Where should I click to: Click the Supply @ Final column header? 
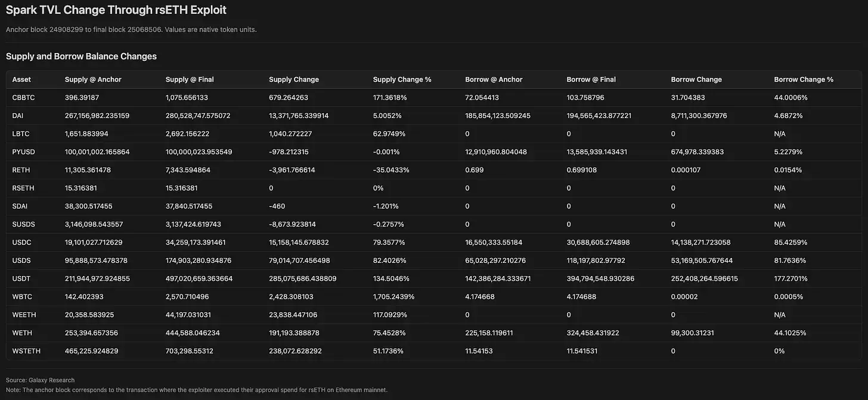point(190,79)
